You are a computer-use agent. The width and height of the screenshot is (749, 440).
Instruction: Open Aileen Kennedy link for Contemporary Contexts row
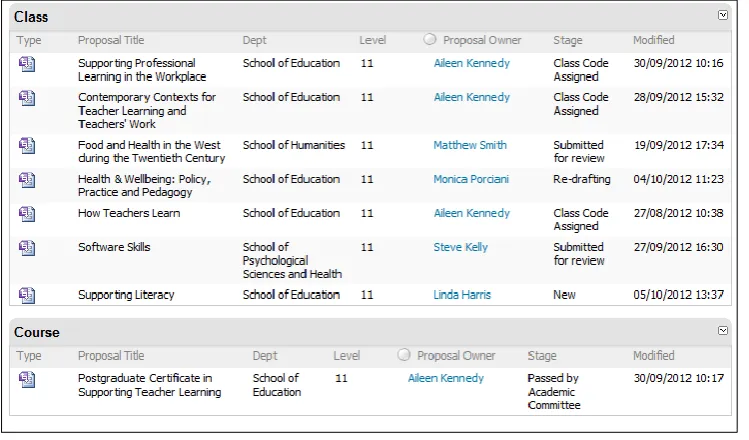(471, 97)
